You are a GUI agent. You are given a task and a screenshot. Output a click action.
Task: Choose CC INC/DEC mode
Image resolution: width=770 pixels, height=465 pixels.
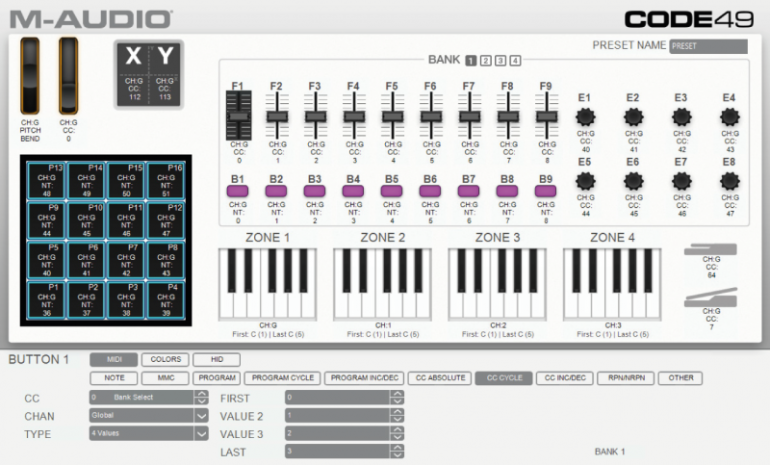click(565, 378)
